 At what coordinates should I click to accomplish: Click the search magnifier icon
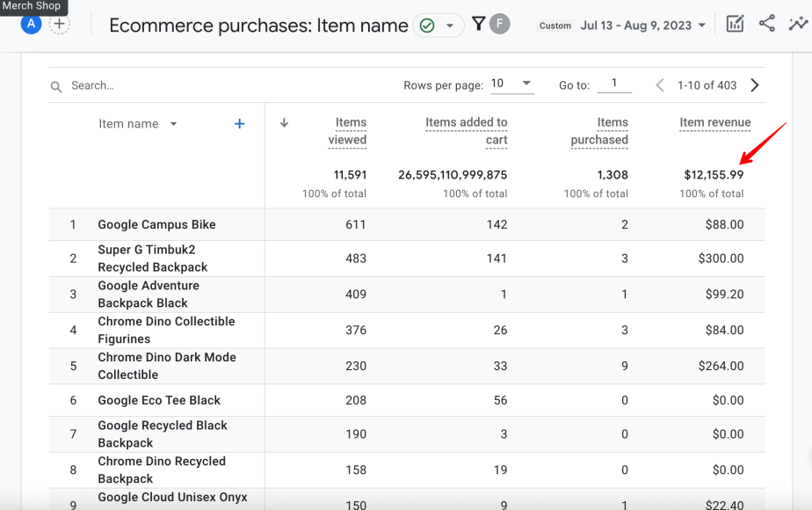click(56, 85)
